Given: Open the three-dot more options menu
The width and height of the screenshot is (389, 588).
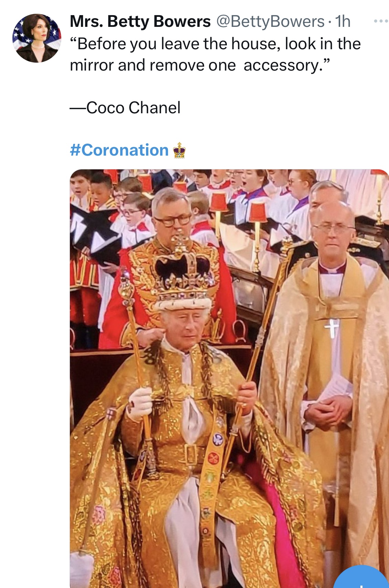Looking at the screenshot, I should [x=381, y=21].
